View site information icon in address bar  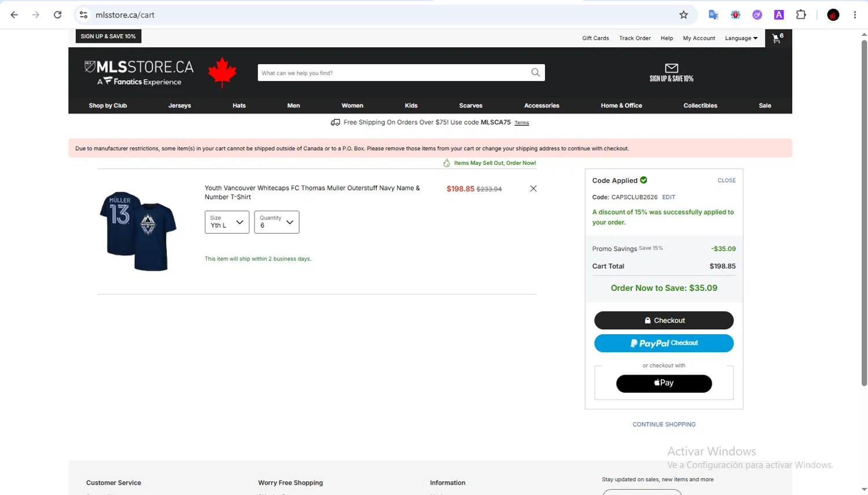84,15
